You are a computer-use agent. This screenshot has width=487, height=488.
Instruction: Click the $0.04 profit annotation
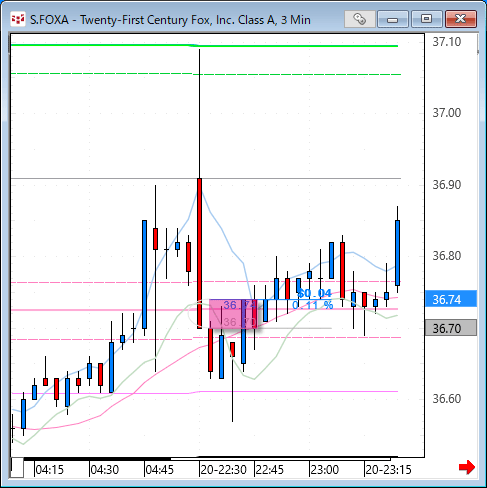tap(314, 293)
